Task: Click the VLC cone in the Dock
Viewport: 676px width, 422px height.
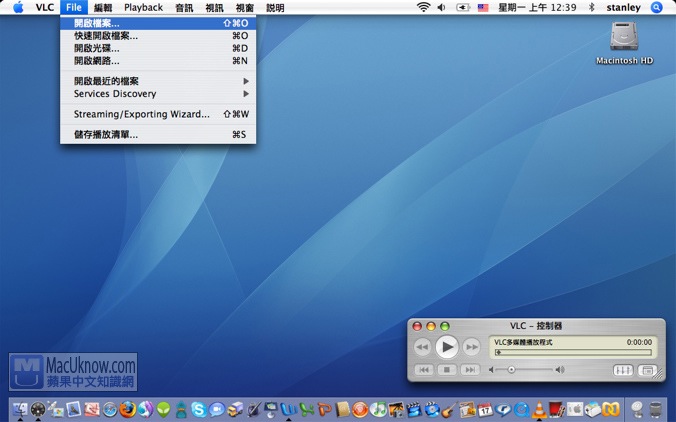Action: tap(539, 409)
